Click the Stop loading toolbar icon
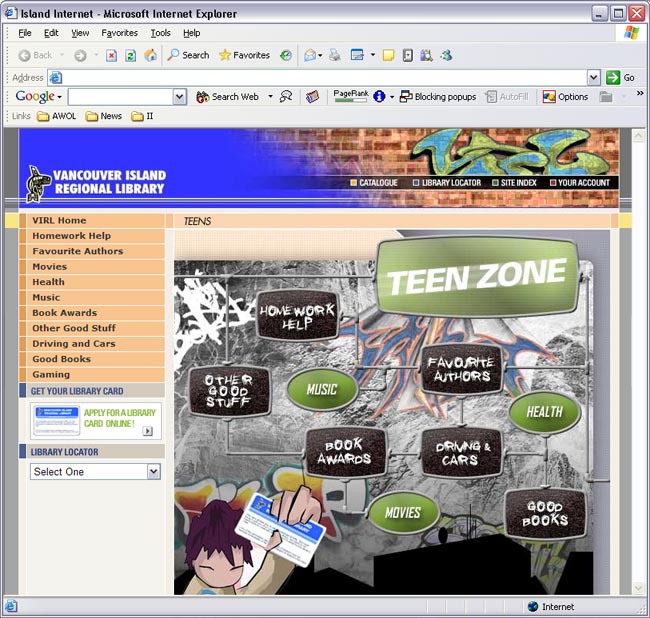The image size is (650, 618). (112, 55)
